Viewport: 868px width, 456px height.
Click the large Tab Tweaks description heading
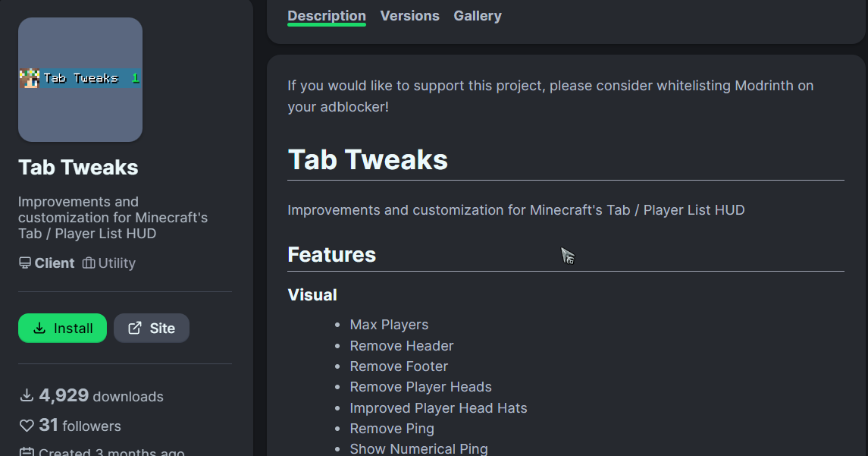[368, 160]
